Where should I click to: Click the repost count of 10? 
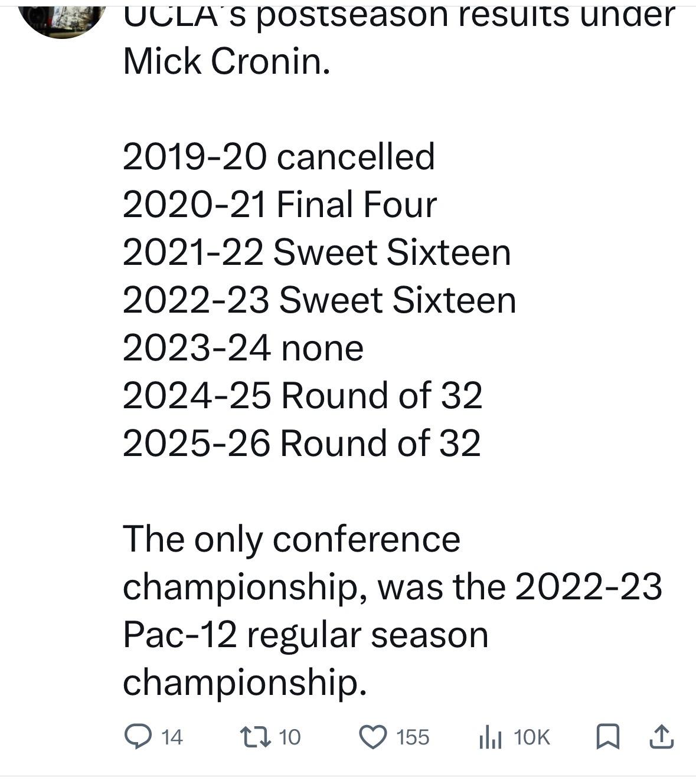point(289,737)
